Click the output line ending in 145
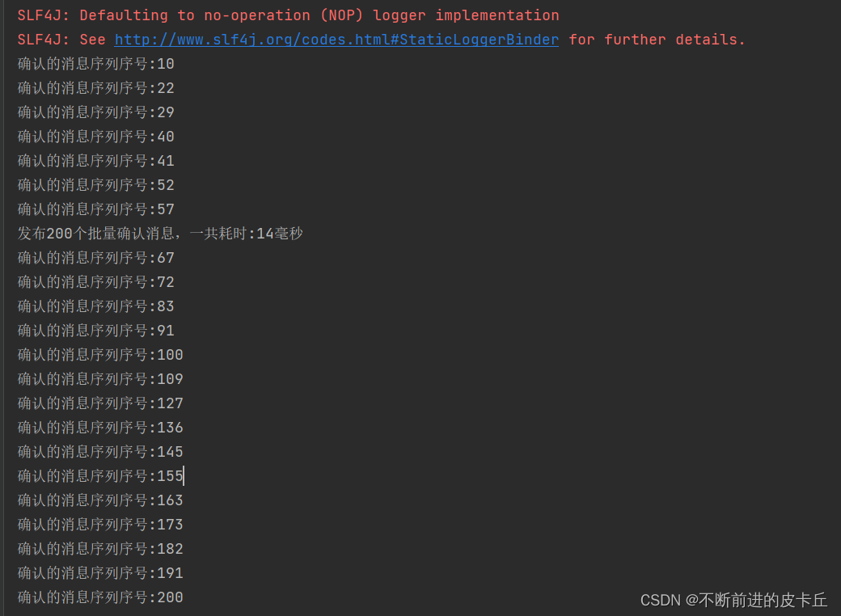The width and height of the screenshot is (841, 616). [100, 452]
